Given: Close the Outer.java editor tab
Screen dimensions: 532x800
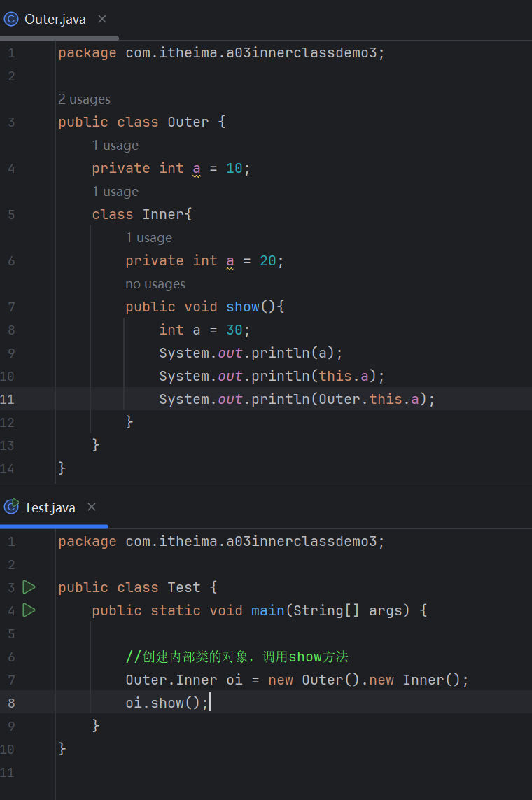Looking at the screenshot, I should [102, 19].
